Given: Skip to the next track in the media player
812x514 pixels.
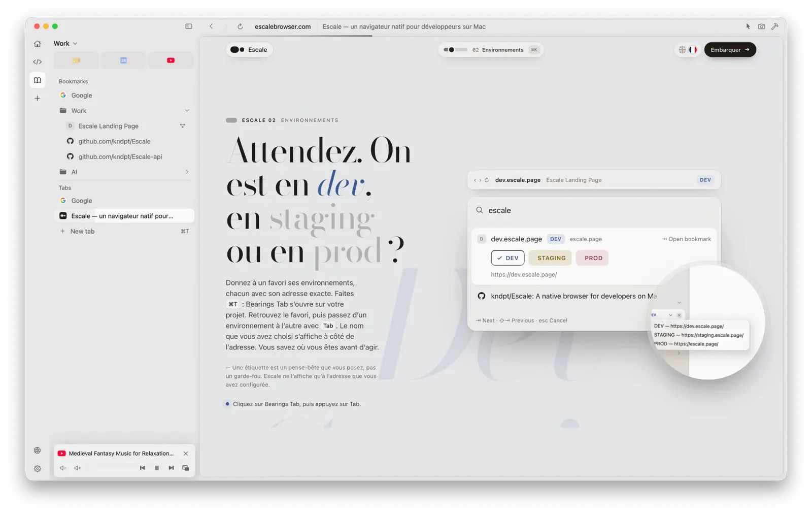Looking at the screenshot, I should (171, 468).
